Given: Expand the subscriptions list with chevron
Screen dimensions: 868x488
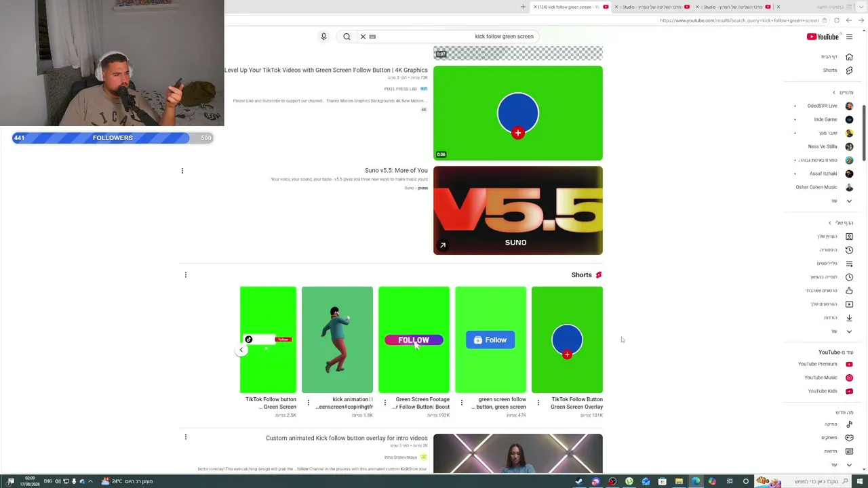Looking at the screenshot, I should [x=849, y=201].
